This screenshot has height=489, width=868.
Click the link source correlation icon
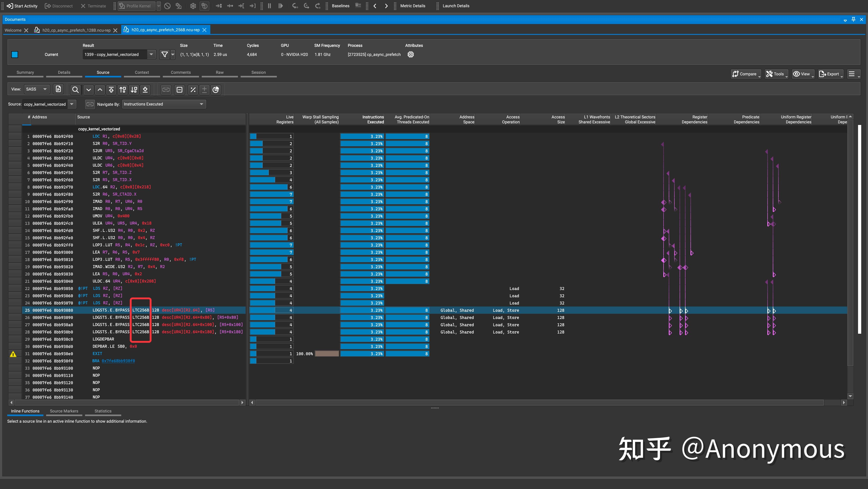[x=166, y=90]
